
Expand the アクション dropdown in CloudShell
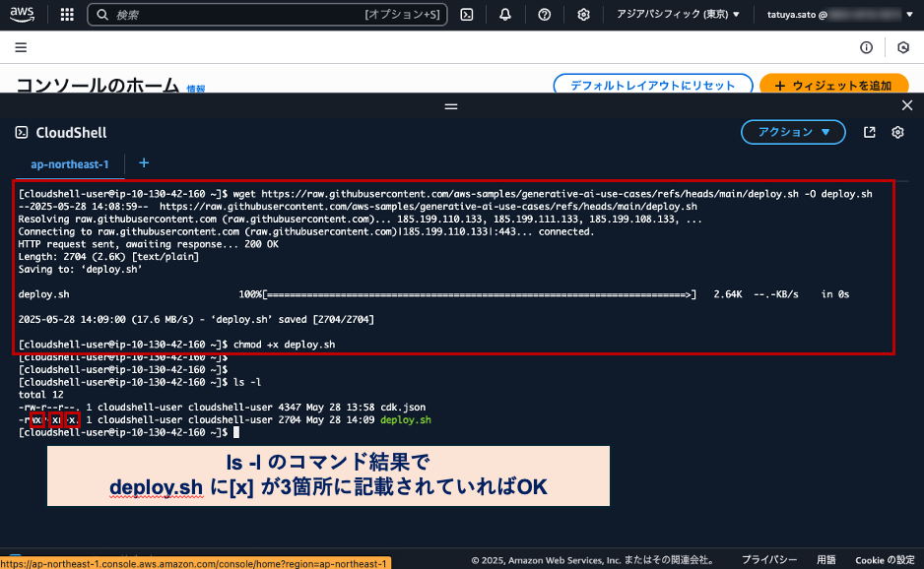coord(793,132)
